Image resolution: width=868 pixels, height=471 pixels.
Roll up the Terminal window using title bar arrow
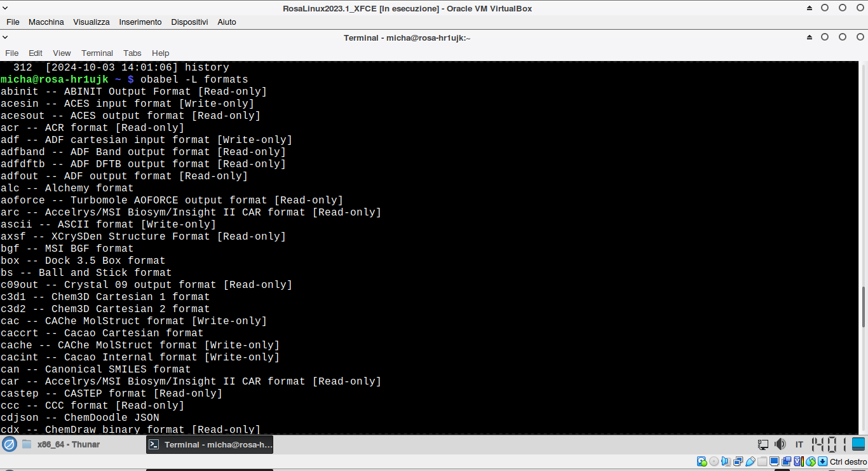810,38
